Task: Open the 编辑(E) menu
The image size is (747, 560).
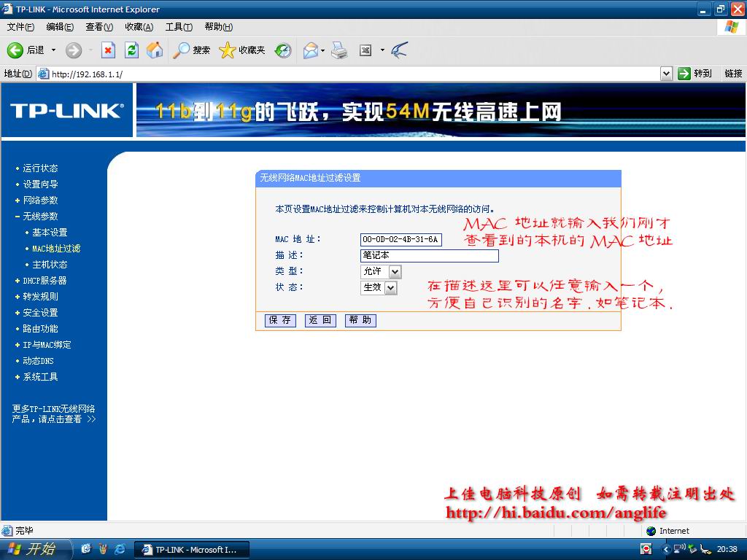Action: [x=60, y=27]
